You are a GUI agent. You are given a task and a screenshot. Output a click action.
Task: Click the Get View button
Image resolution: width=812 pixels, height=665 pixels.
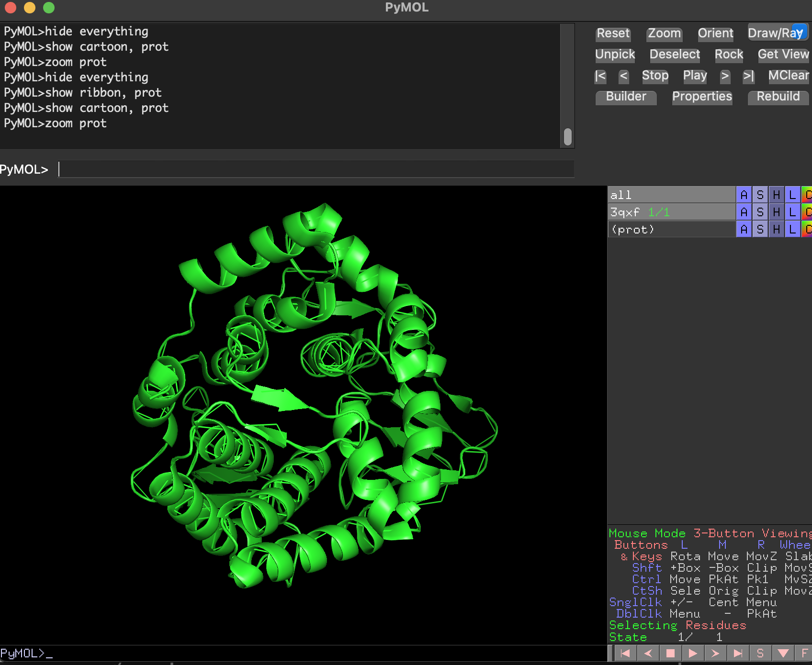pyautogui.click(x=783, y=55)
